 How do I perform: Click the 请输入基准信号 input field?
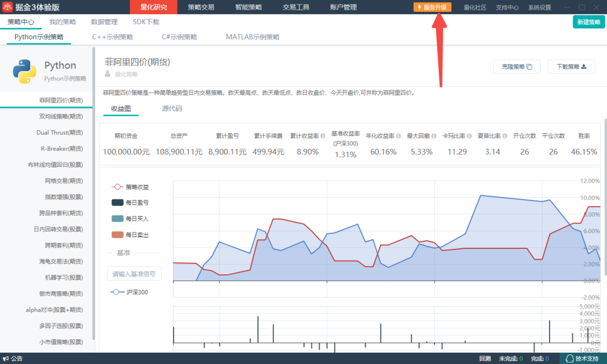point(134,274)
